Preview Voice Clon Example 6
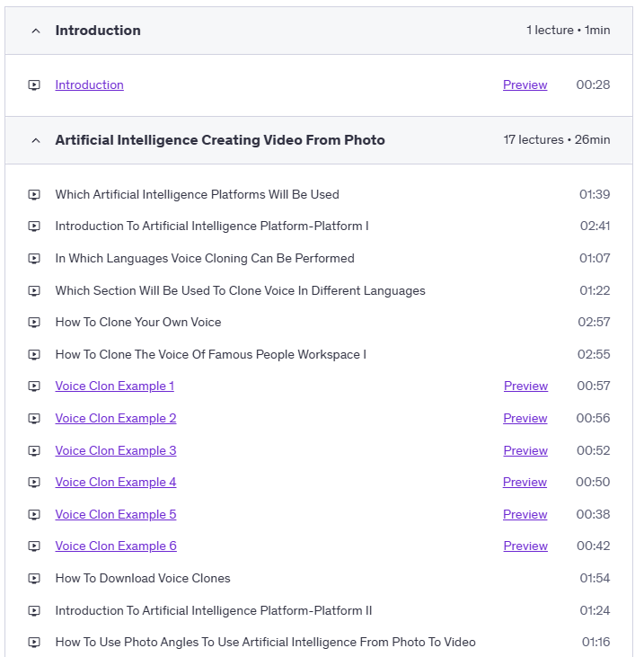This screenshot has width=644, height=657. coord(525,546)
